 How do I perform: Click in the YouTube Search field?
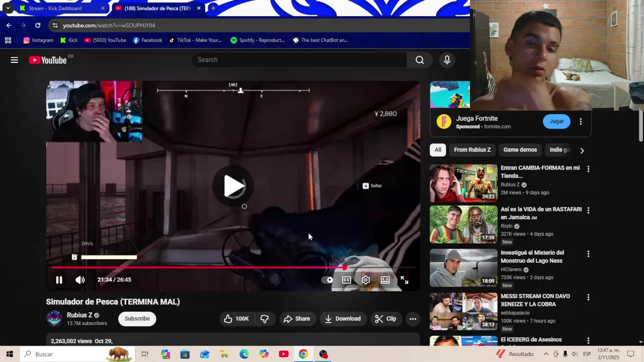[x=299, y=60]
